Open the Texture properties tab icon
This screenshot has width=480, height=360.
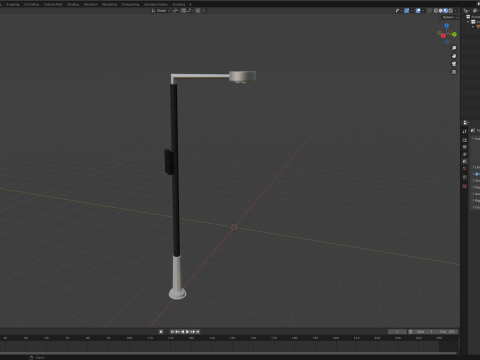pyautogui.click(x=465, y=186)
